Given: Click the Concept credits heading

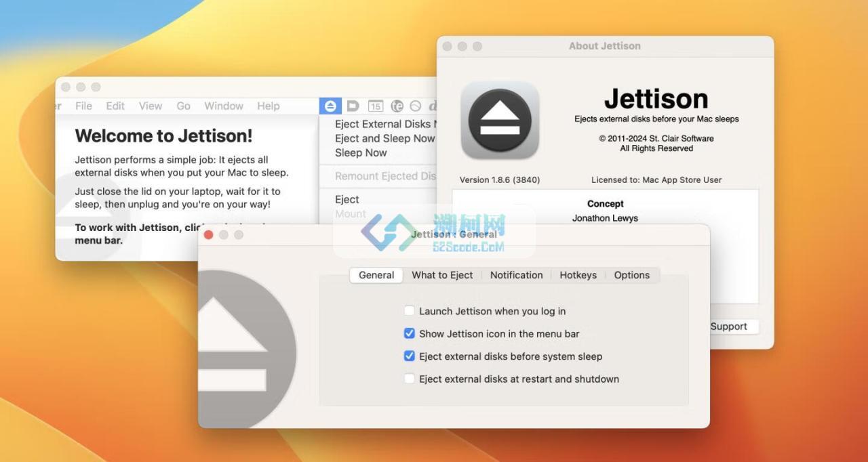Looking at the screenshot, I should pyautogui.click(x=606, y=203).
